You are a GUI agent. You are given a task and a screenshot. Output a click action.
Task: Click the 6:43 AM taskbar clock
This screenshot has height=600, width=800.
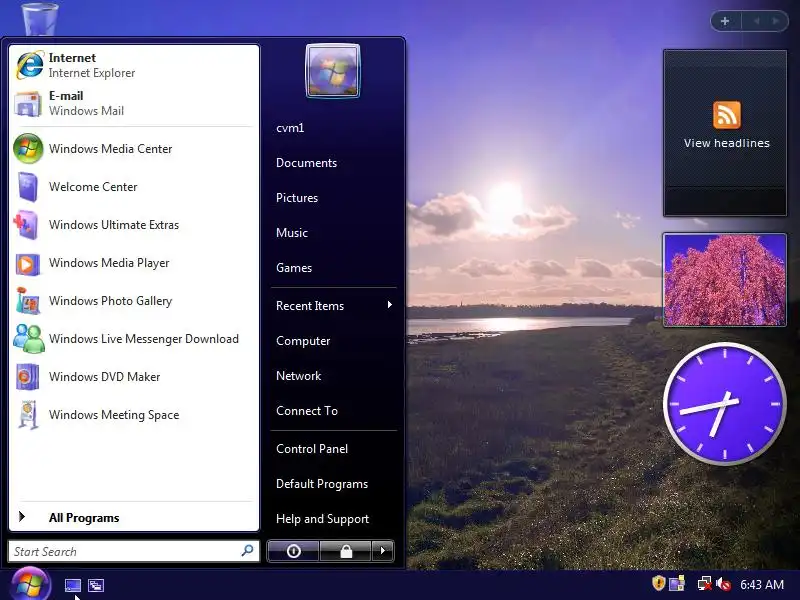click(x=762, y=584)
